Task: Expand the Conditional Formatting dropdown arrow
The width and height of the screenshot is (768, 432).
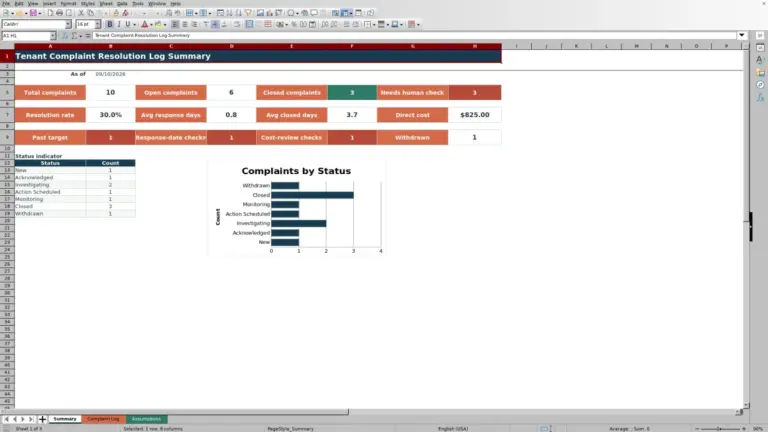Action: click(418, 24)
